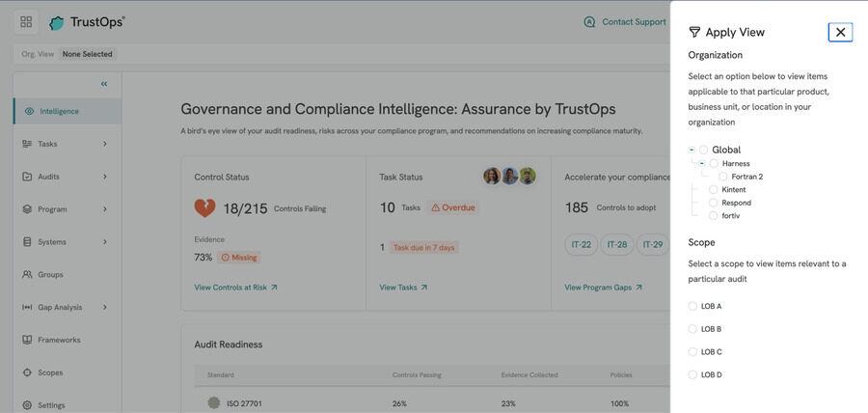Collapse the Global tree node
The width and height of the screenshot is (868, 413).
click(692, 150)
